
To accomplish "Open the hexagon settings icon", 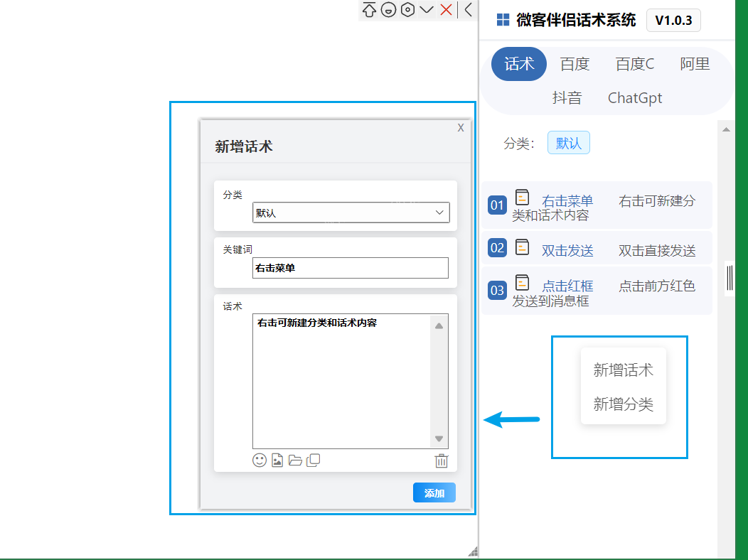I will 407,9.
